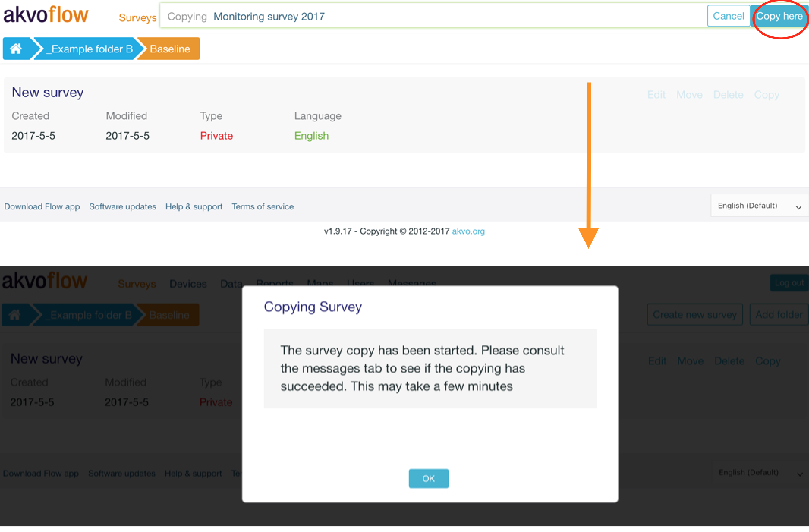Click the akvoflow logo at top
Image resolution: width=809 pixels, height=532 pixels.
pyautogui.click(x=46, y=15)
